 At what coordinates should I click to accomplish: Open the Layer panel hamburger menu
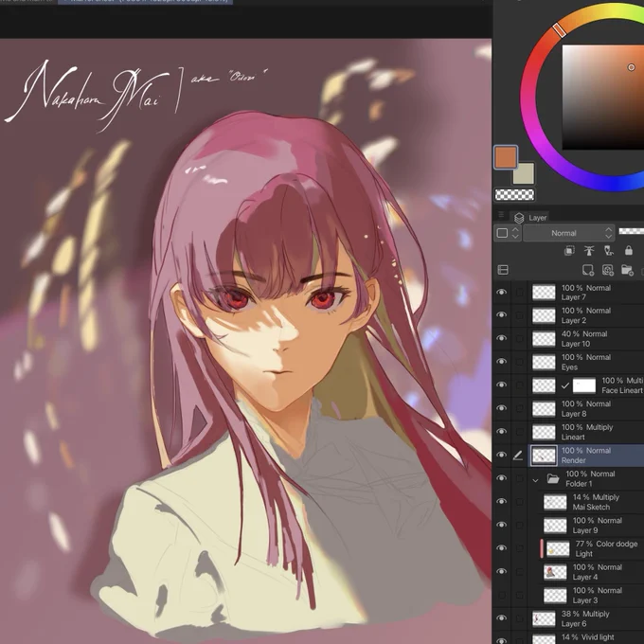click(501, 214)
